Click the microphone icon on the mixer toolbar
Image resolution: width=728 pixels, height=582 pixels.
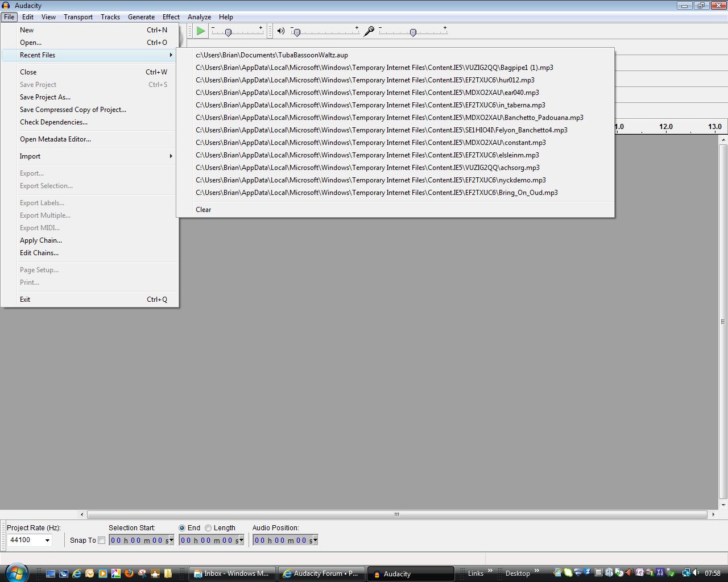[367, 32]
